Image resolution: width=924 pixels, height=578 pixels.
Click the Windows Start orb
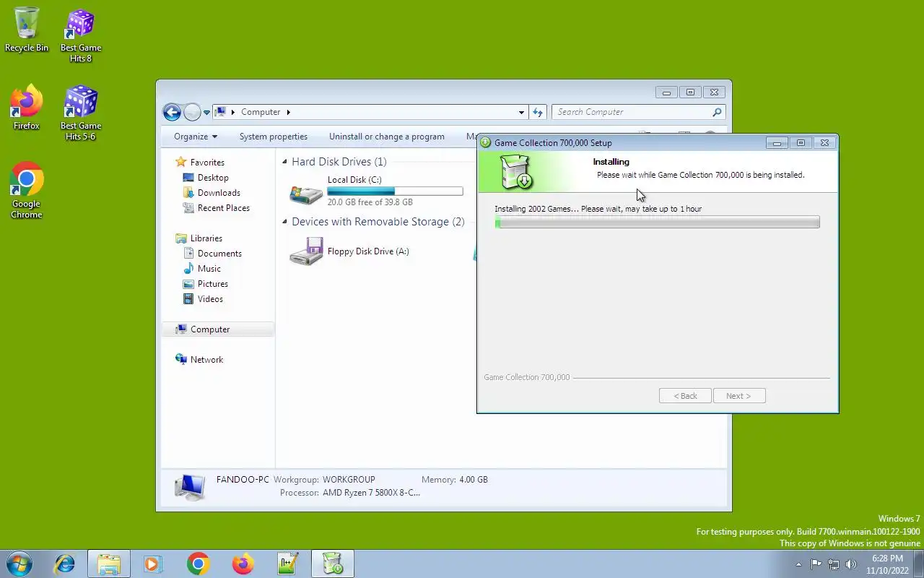tap(19, 564)
